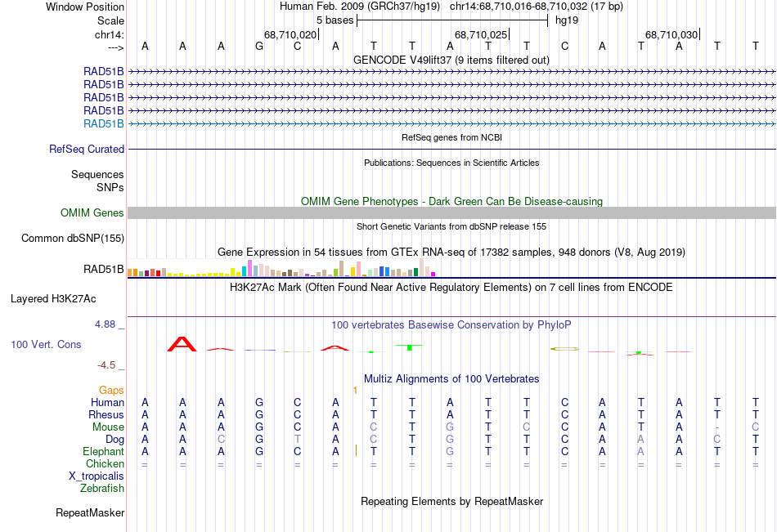Click 'Multiz Alignments of 100 Vertebrates' title

point(451,379)
